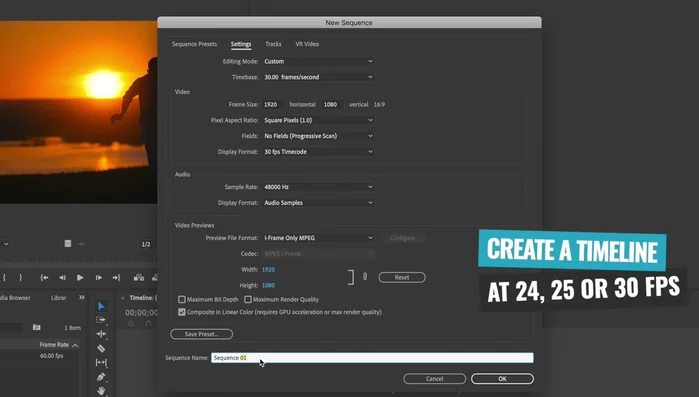The height and width of the screenshot is (397, 699).
Task: Click preview Height value 1080
Action: point(268,285)
